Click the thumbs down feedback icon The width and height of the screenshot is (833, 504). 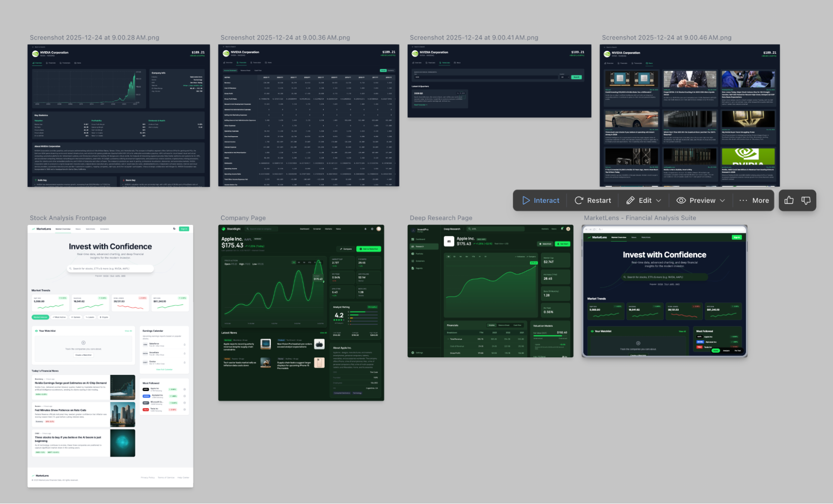tap(806, 200)
